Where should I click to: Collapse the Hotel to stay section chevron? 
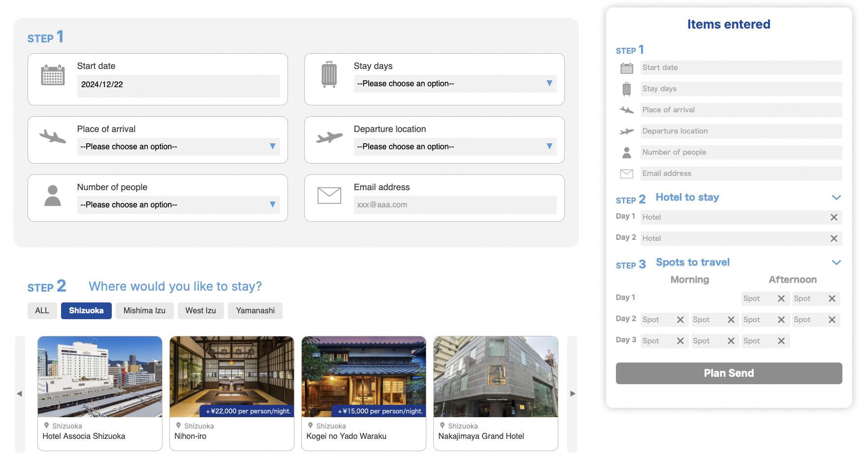[836, 198]
